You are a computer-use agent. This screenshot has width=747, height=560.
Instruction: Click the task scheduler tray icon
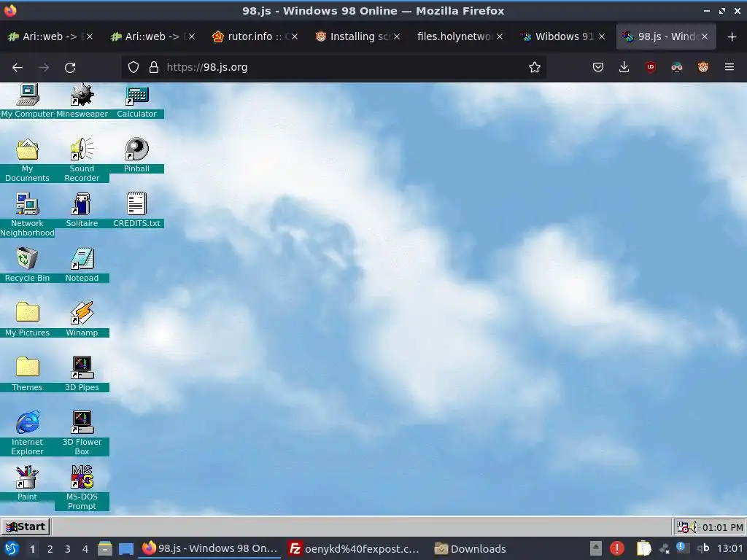(683, 527)
